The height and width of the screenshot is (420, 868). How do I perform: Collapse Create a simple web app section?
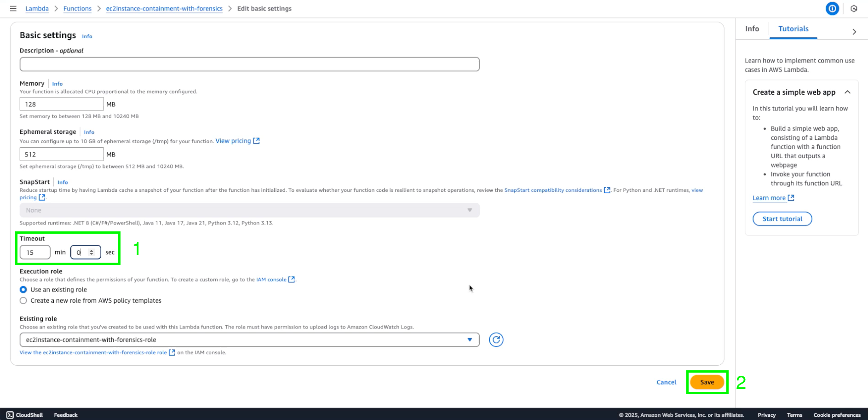[847, 92]
